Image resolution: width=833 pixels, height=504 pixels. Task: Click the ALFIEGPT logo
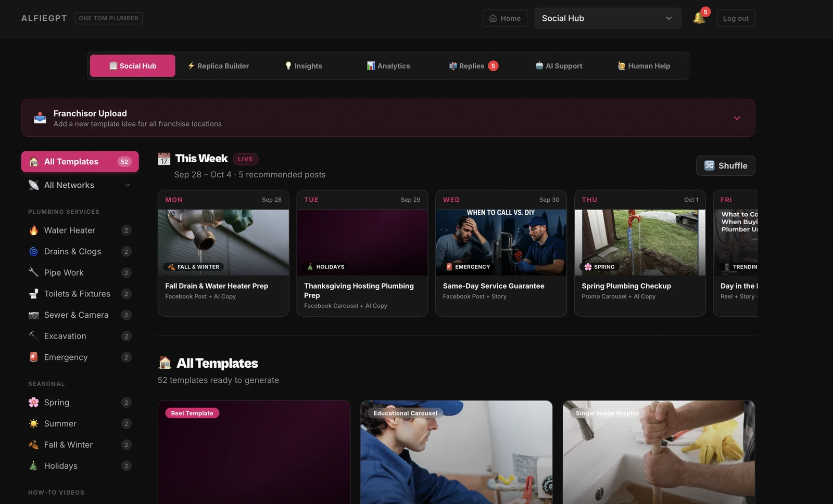tap(44, 18)
